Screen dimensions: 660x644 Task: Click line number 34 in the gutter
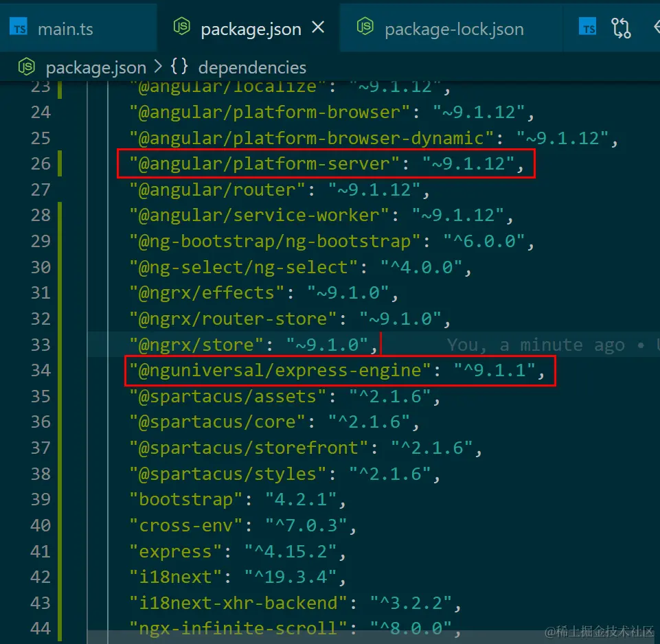(x=41, y=371)
